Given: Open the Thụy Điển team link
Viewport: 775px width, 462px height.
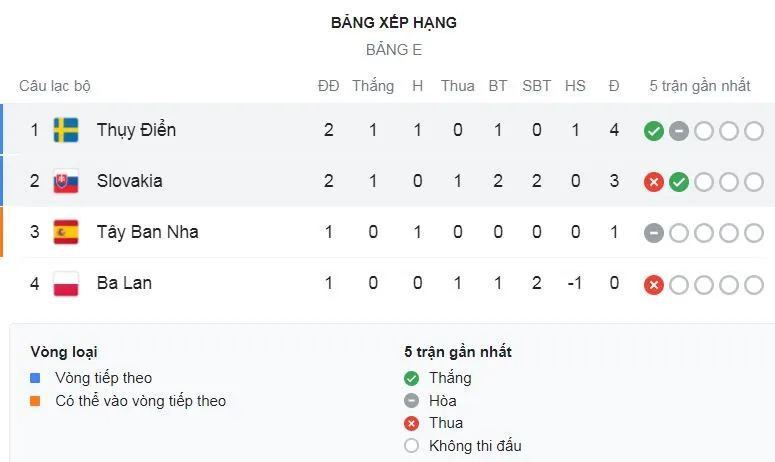Looking at the screenshot, I should [136, 130].
